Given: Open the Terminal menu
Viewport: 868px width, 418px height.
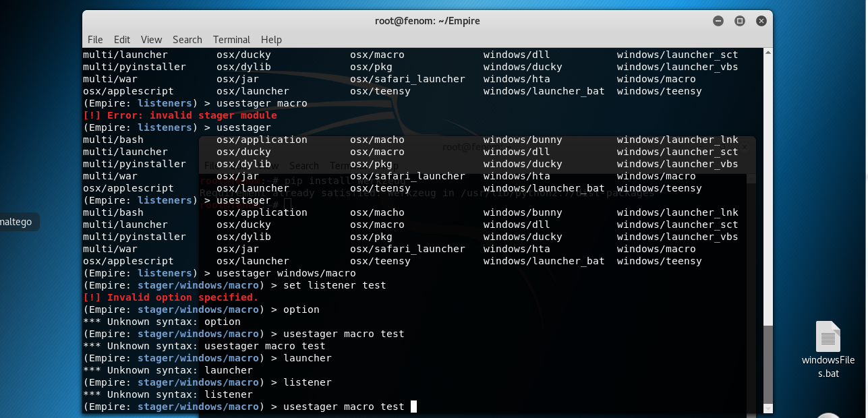Looking at the screenshot, I should coord(231,40).
